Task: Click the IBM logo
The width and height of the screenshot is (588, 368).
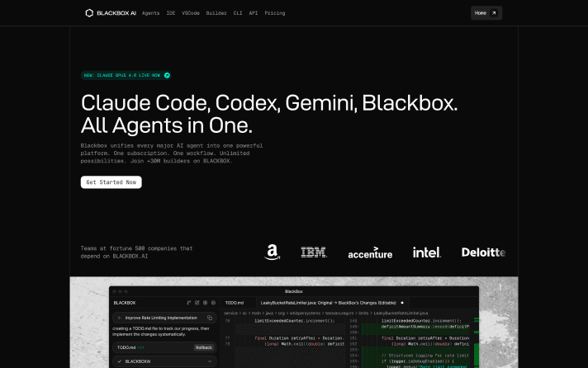Action: click(x=314, y=252)
